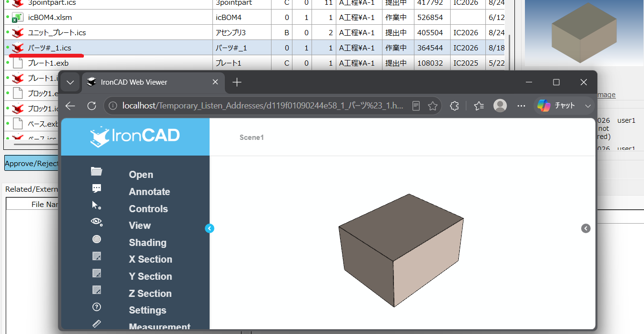Screen dimensions: 644x334
Task: Select the 3pointpart.ics file name
Action: [x=52, y=3]
